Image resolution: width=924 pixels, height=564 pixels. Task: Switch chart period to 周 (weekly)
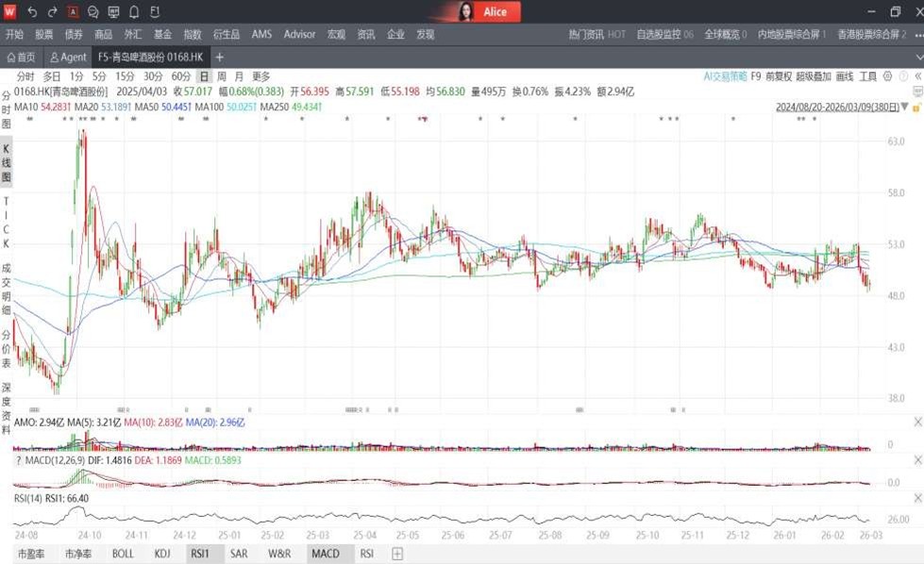point(221,76)
